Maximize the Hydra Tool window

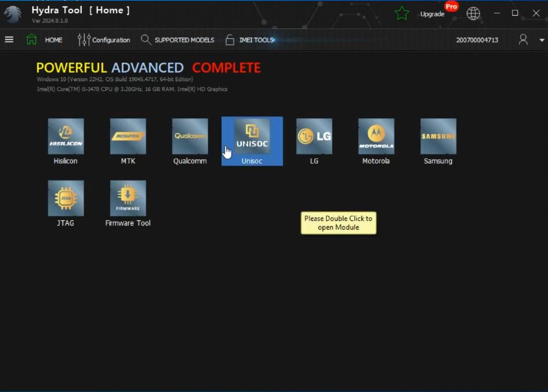click(x=515, y=13)
